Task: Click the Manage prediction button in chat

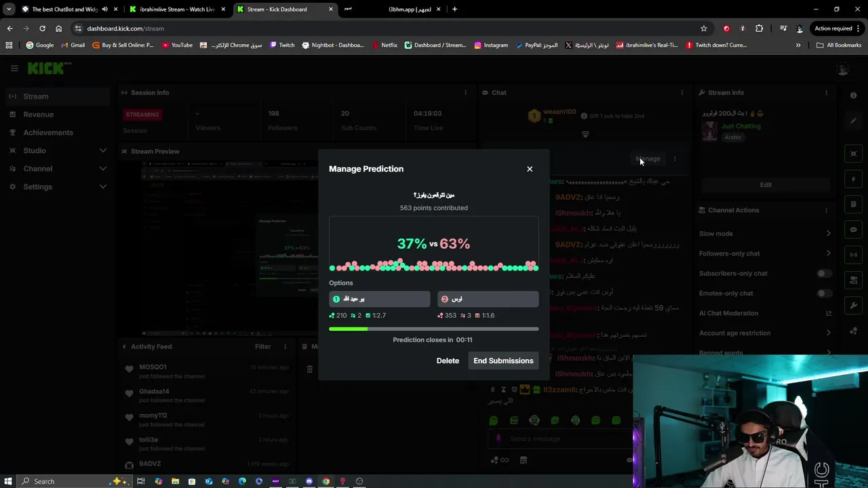Action: pyautogui.click(x=648, y=159)
